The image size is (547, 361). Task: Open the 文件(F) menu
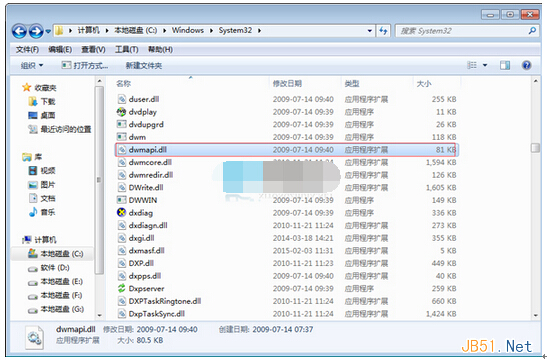(27, 50)
